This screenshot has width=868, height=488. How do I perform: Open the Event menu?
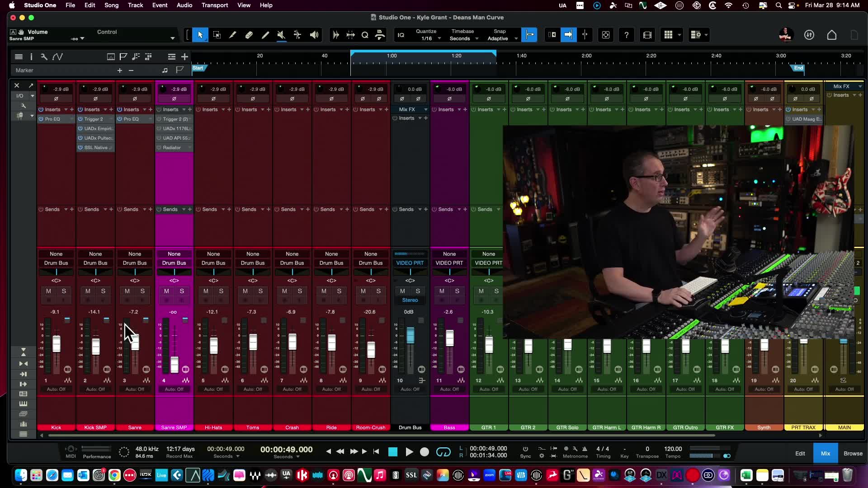point(160,5)
